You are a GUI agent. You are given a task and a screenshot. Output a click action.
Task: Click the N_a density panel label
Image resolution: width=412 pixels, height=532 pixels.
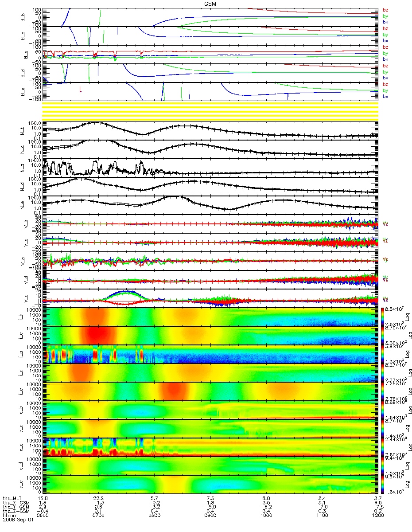[x=23, y=168]
